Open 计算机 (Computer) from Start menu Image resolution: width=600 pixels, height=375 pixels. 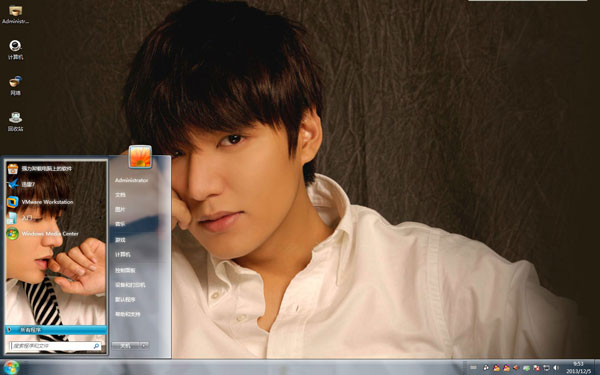(x=123, y=254)
